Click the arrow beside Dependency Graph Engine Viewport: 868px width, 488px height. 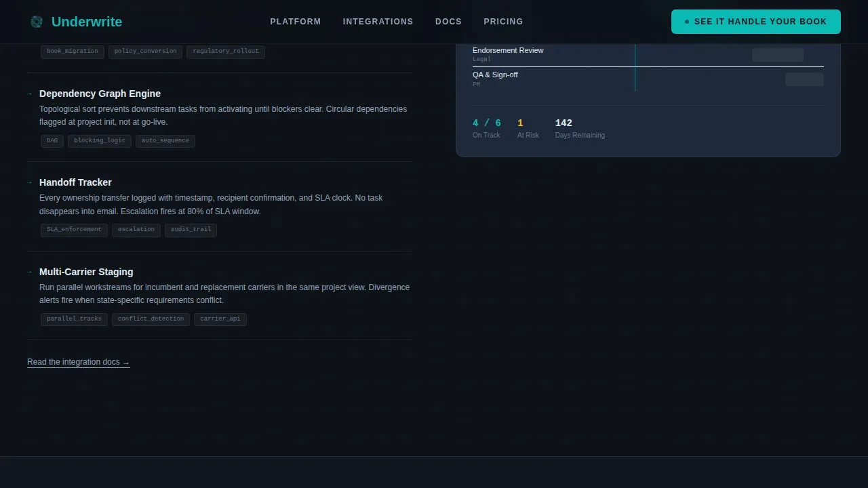coord(29,94)
